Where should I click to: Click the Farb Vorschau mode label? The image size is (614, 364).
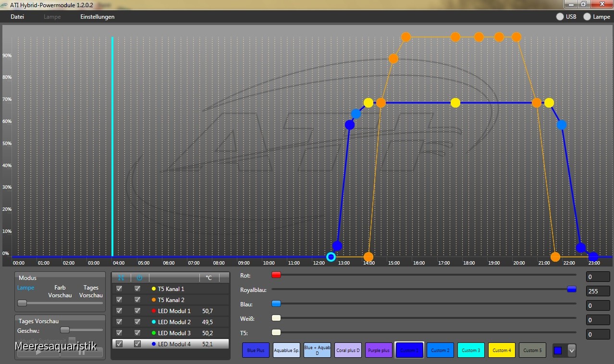60,291
